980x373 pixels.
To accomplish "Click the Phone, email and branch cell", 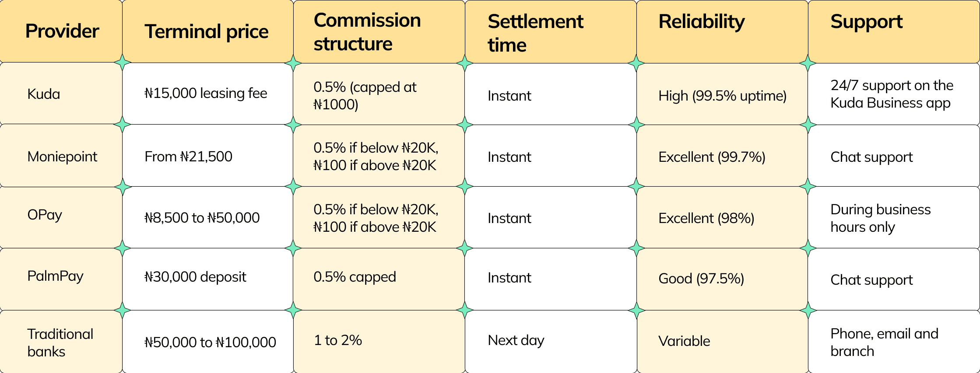I will (884, 342).
